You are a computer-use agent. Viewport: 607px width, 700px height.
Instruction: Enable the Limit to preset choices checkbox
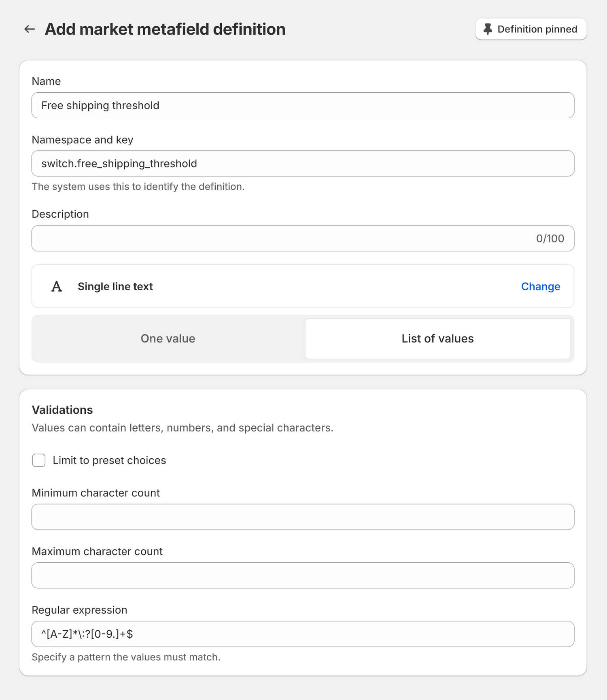[x=39, y=460]
